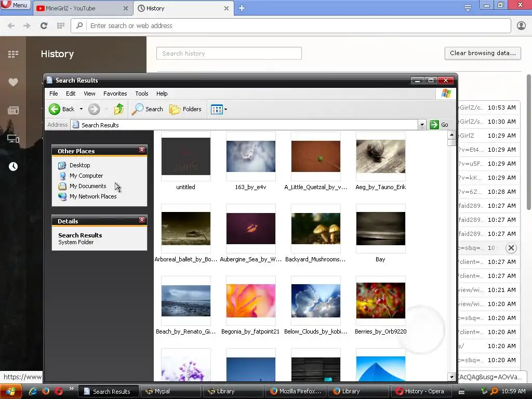
Task: Open Opera Bookmarks heart icon
Action: click(x=13, y=82)
